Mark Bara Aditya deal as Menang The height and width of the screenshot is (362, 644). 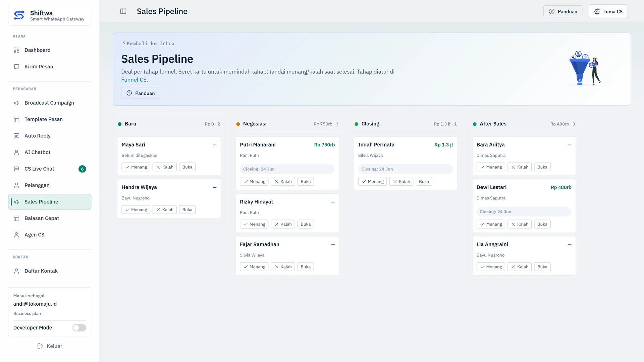point(491,167)
